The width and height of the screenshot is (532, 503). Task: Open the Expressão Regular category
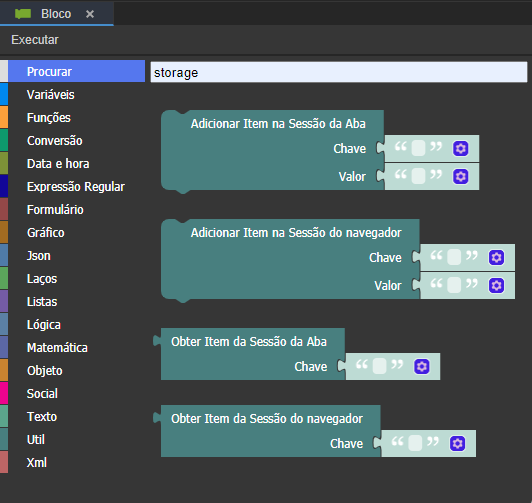76,187
